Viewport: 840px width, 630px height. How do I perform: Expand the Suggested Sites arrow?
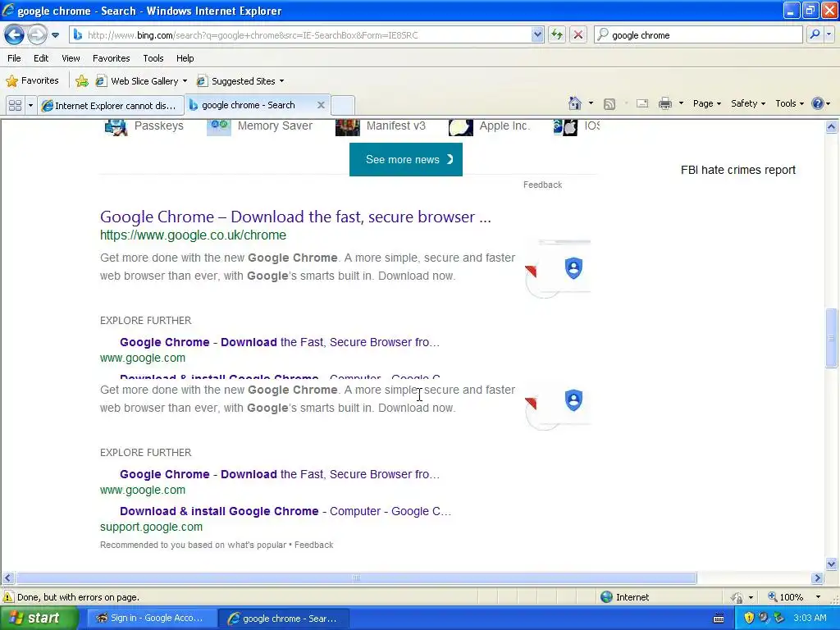tap(282, 81)
